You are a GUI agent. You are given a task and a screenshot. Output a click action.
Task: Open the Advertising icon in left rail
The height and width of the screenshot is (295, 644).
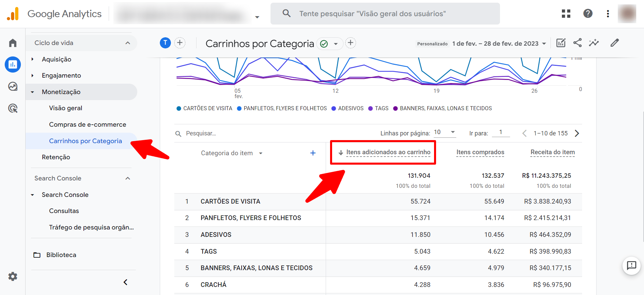coord(13,108)
